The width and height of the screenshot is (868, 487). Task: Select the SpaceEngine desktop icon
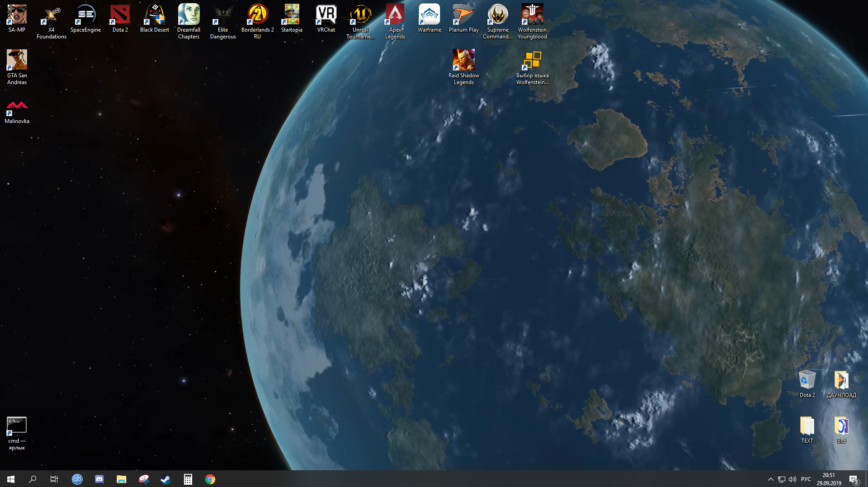85,19
